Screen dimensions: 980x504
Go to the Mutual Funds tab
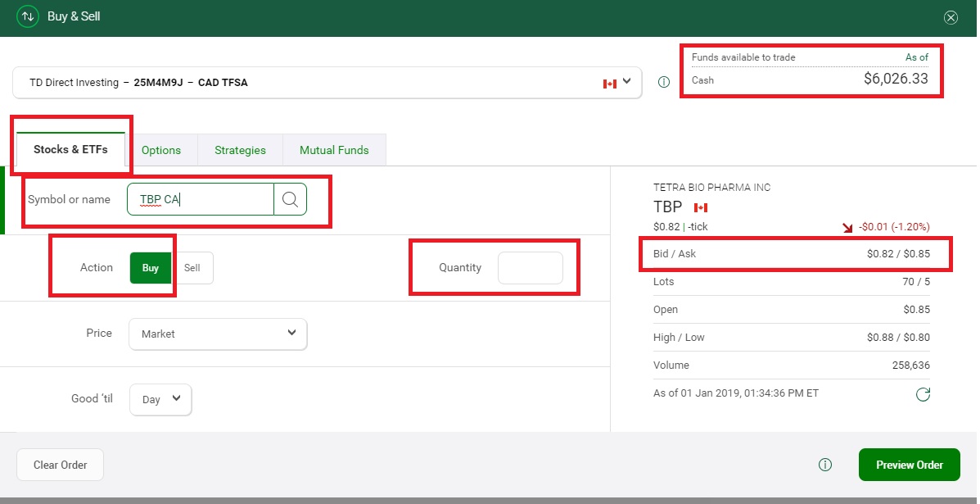pos(334,150)
